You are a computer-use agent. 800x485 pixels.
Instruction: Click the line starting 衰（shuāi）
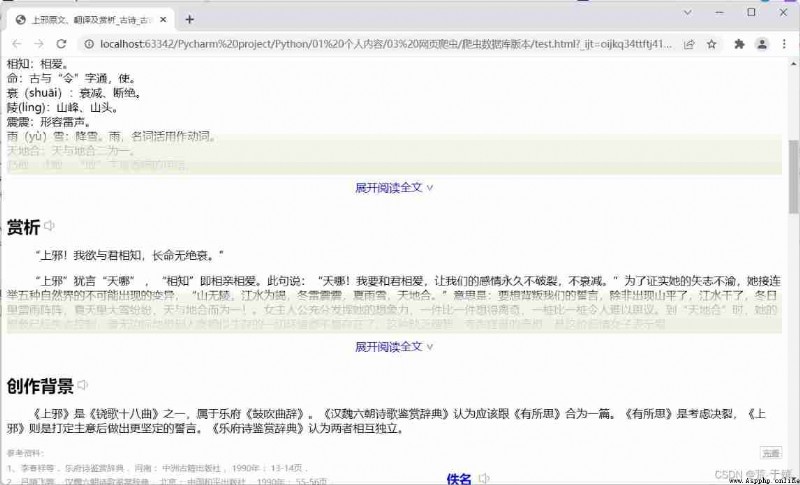pos(74,93)
